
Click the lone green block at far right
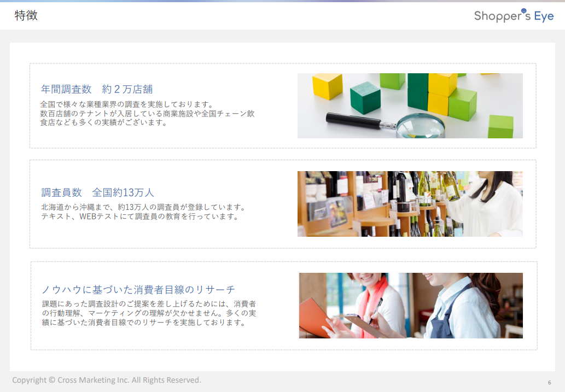(500, 126)
